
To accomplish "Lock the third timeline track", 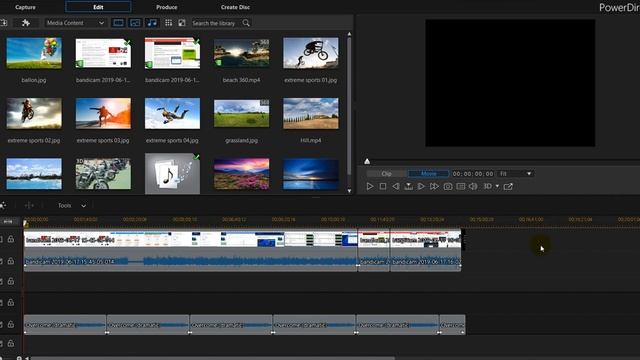I will pyautogui.click(x=11, y=282).
